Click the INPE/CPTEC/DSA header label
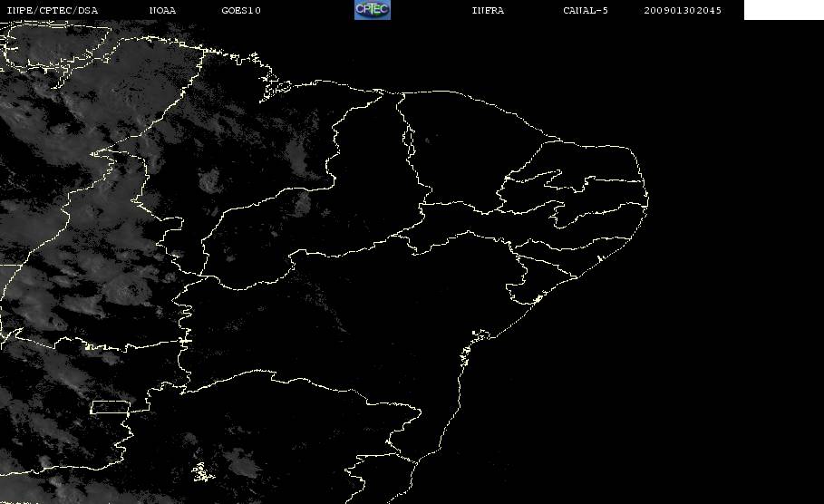This screenshot has height=504, width=824. [x=52, y=11]
